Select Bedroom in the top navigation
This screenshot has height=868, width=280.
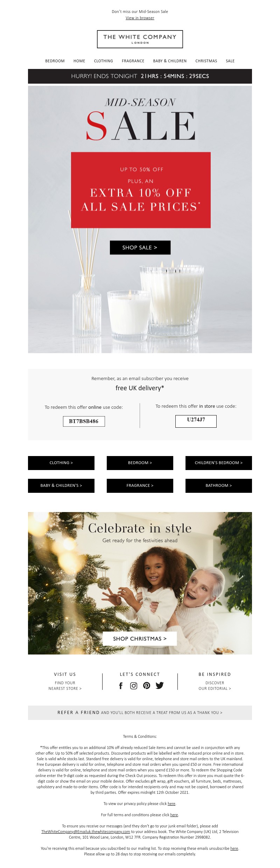55,61
